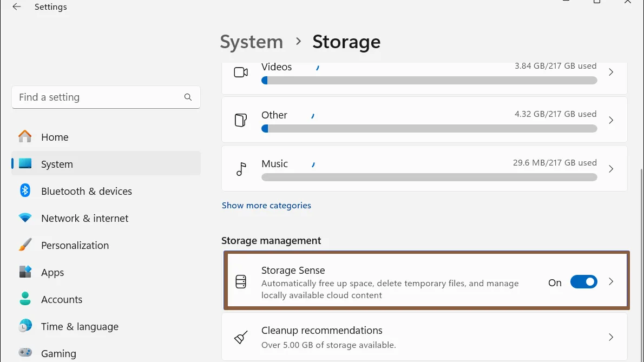Click the Find a setting search box
The image size is (644, 362).
tap(106, 97)
